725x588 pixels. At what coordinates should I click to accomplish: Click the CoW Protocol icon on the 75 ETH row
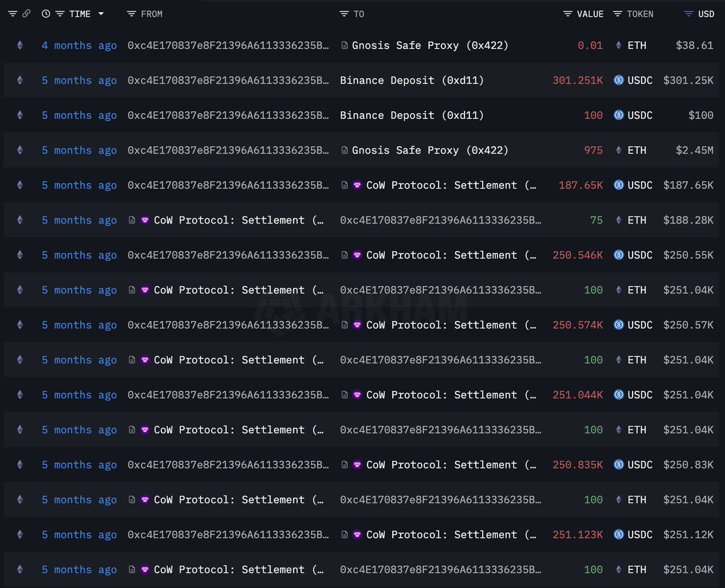145,220
